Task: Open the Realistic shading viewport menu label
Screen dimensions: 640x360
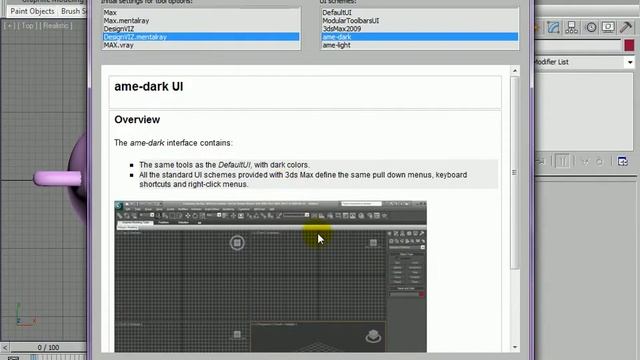Action: pyautogui.click(x=56, y=26)
